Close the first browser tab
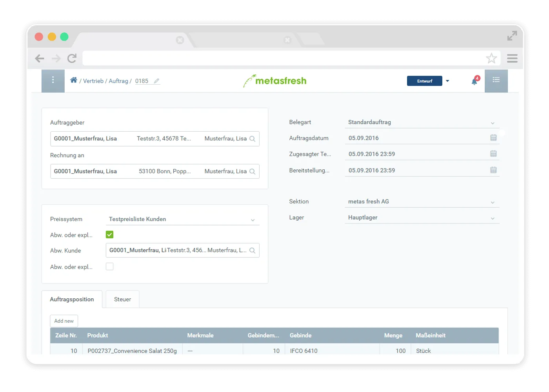The width and height of the screenshot is (549, 392). pyautogui.click(x=180, y=40)
